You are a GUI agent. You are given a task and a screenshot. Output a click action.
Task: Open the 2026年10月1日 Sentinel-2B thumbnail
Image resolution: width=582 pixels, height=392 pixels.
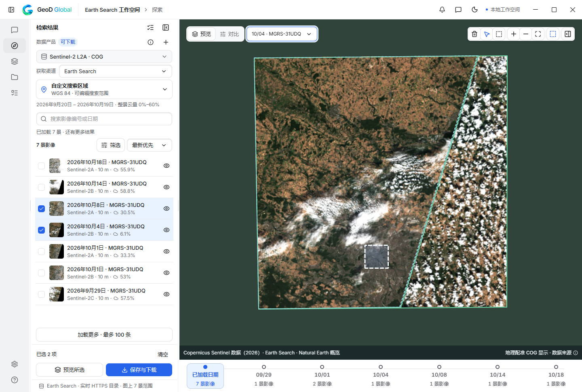tap(57, 273)
